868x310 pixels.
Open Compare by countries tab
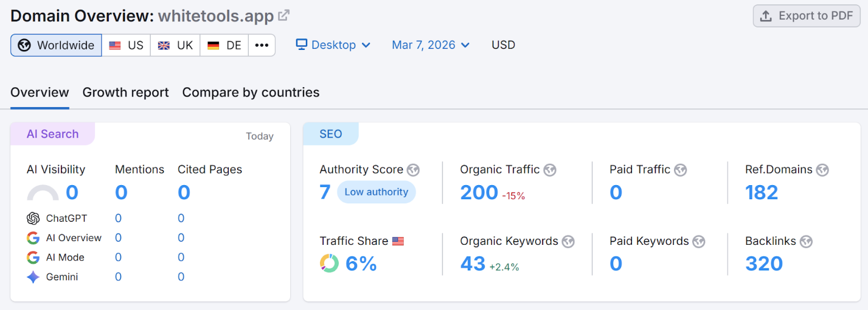pyautogui.click(x=251, y=93)
